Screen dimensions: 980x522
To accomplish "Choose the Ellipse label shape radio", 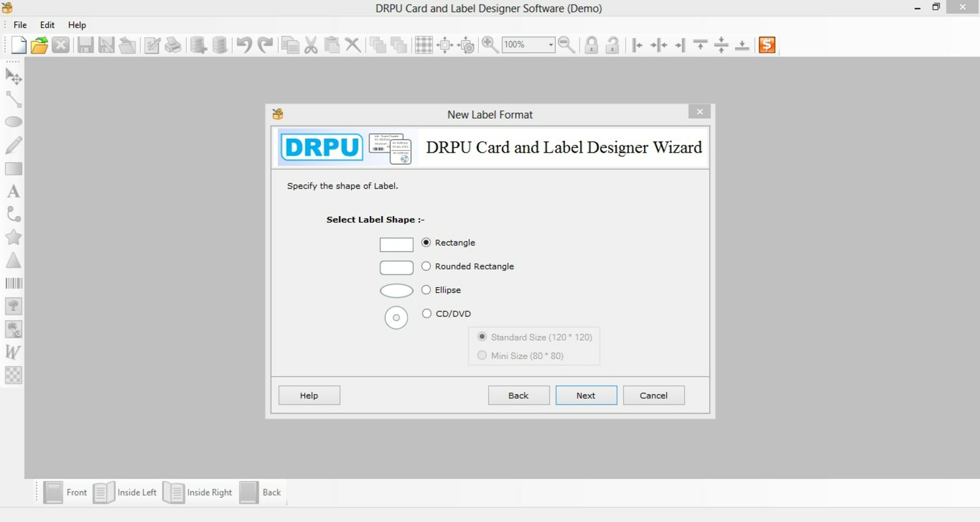I will pos(426,290).
